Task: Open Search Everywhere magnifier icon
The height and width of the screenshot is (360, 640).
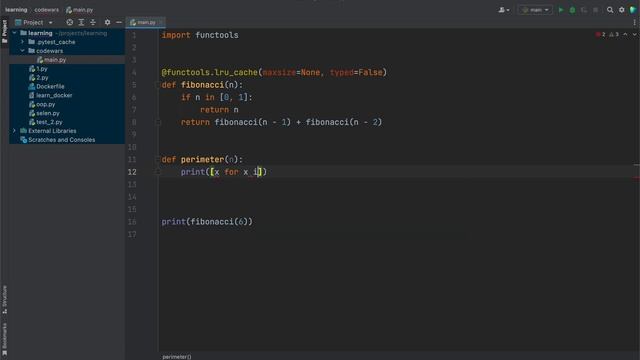Action: click(x=610, y=10)
